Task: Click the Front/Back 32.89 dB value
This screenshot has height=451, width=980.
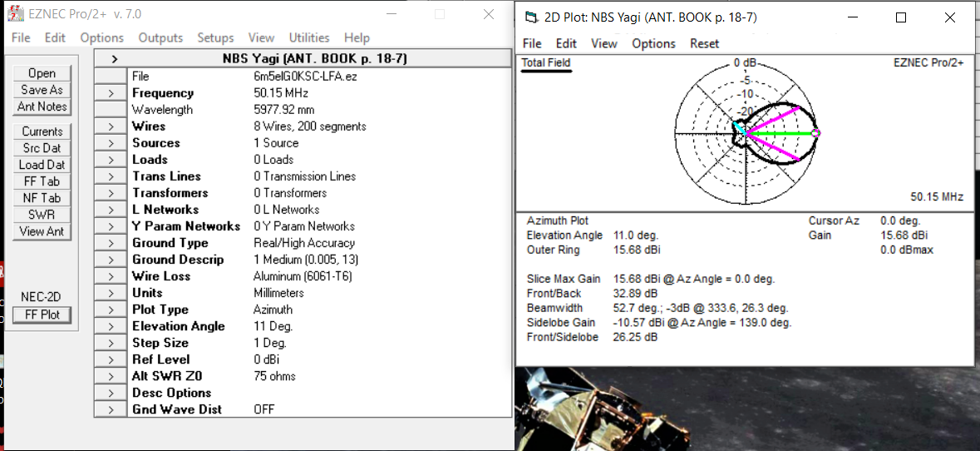Action: coord(636,294)
